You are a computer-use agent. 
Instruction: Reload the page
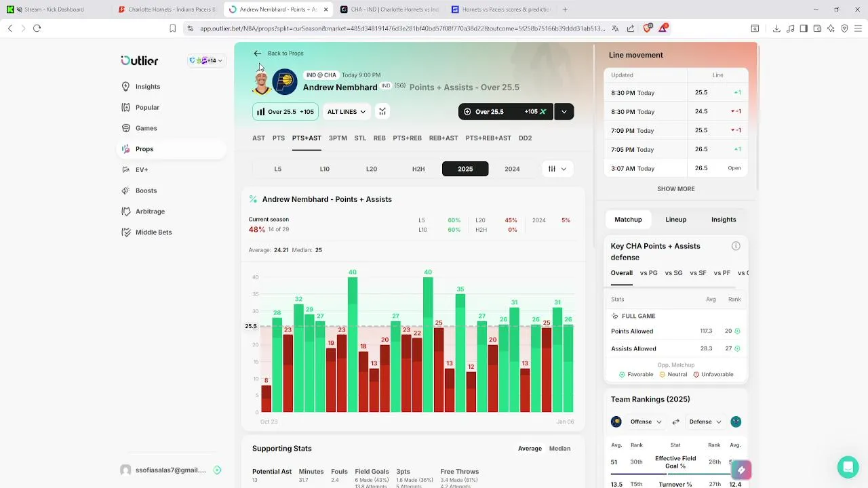[x=37, y=28]
